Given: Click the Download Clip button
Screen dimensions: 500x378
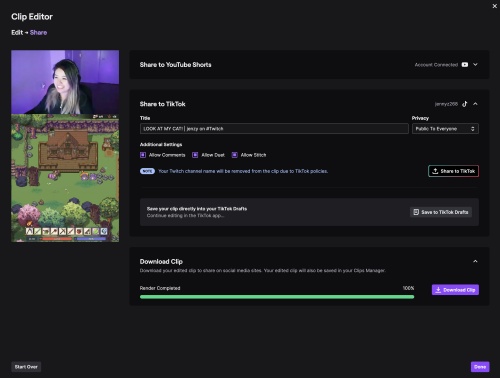Looking at the screenshot, I should coord(455,290).
